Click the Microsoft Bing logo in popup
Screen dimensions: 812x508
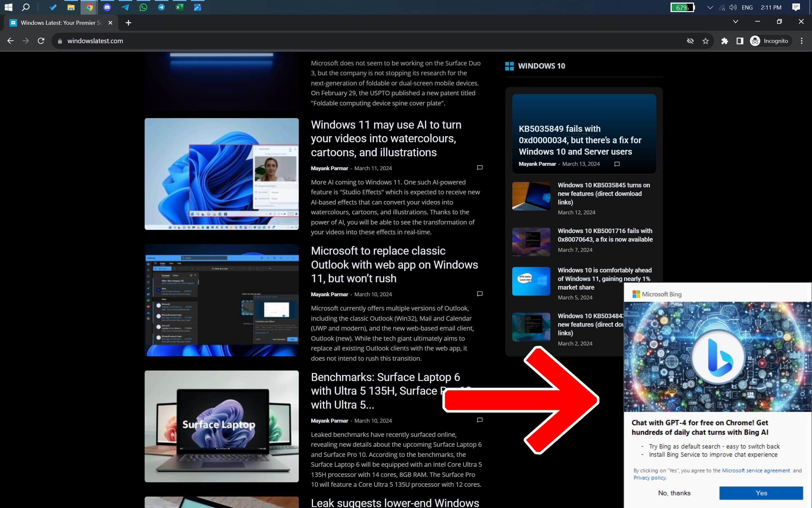[x=657, y=294]
